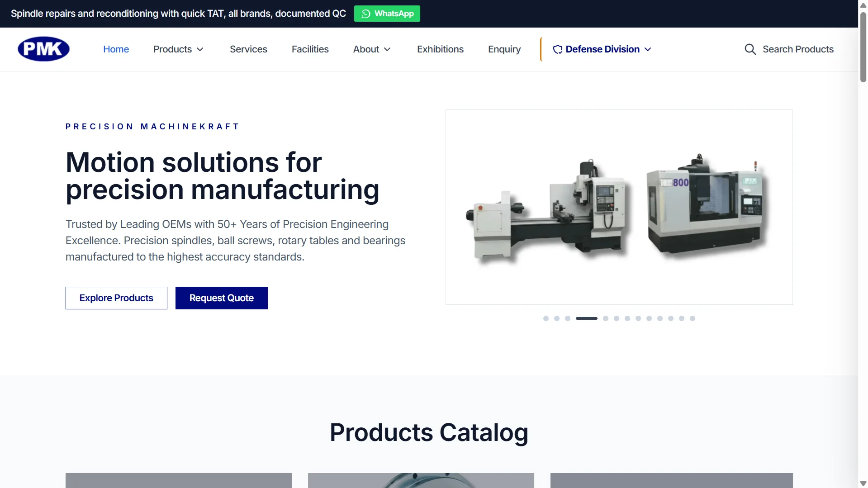This screenshot has width=868, height=488.
Task: Click the PMK logo
Action: point(43,49)
